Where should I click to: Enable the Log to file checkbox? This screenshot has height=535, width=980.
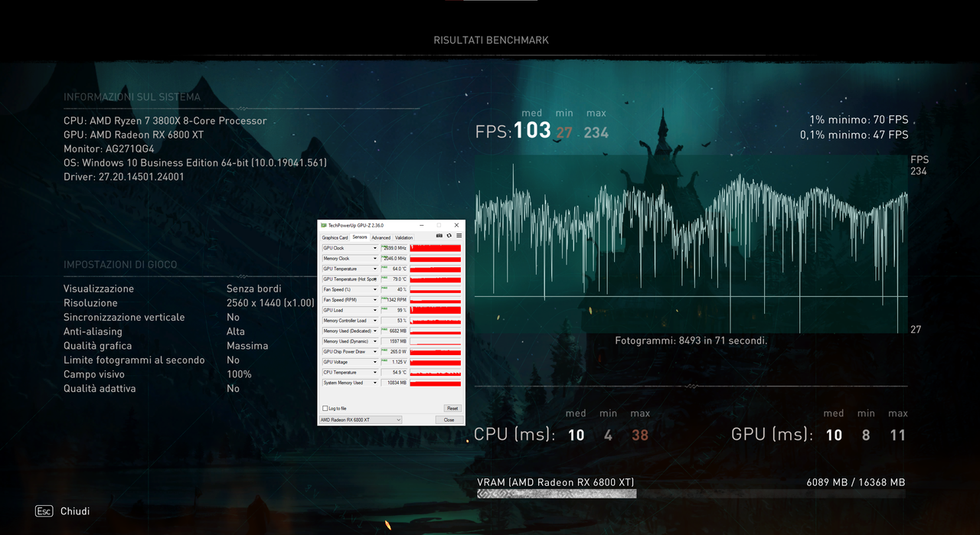tap(325, 409)
